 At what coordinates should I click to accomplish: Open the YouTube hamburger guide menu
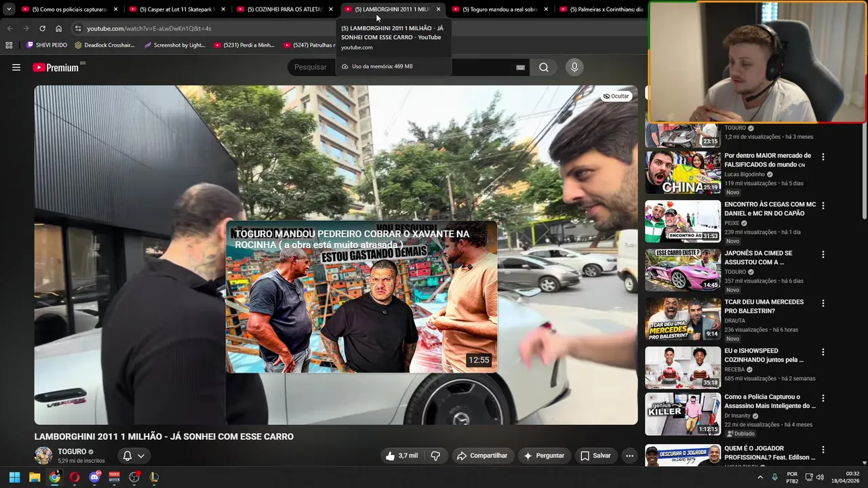point(16,67)
